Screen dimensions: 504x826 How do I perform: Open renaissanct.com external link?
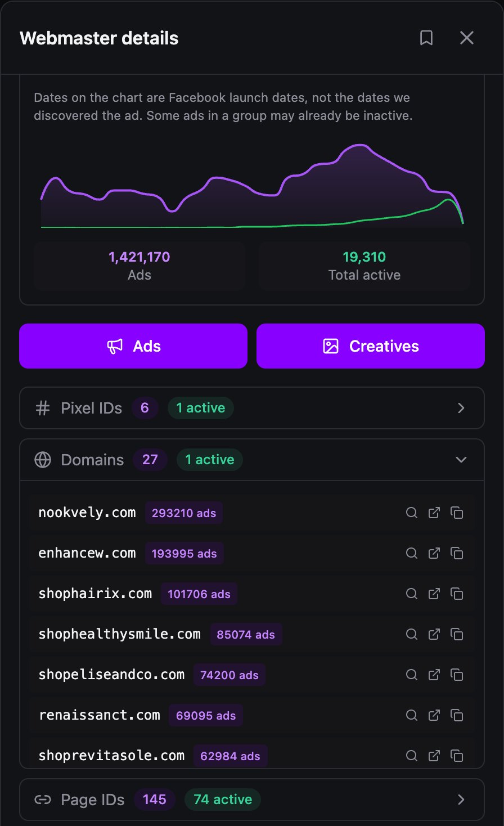click(434, 715)
